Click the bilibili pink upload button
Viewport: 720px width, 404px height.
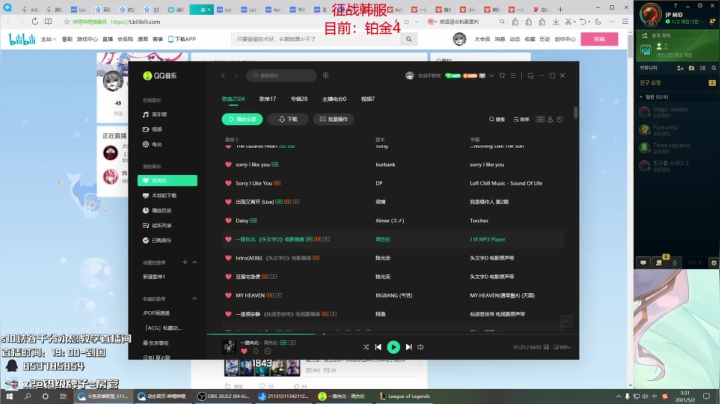click(x=599, y=39)
